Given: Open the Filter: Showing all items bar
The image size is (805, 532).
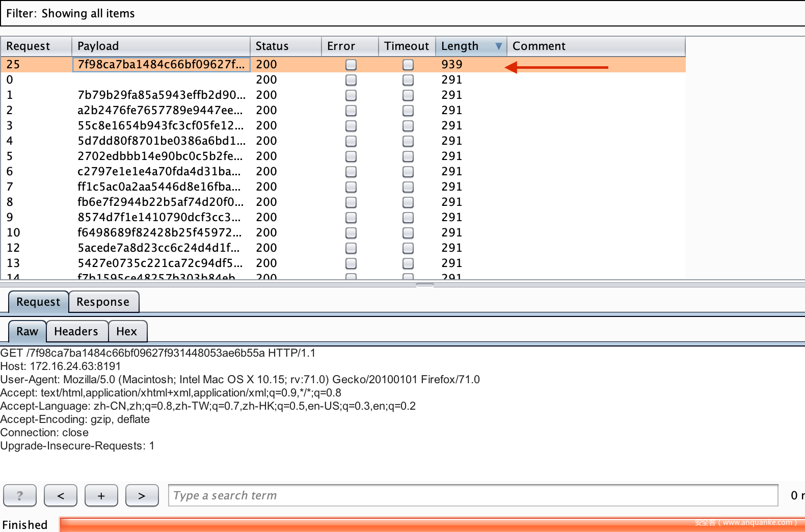Looking at the screenshot, I should tap(403, 13).
